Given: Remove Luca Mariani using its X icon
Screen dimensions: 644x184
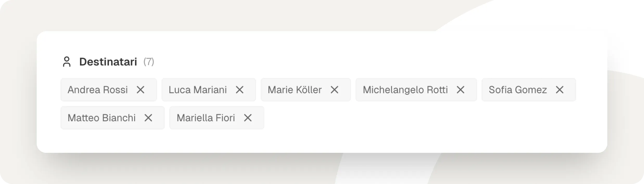Looking at the screenshot, I should (240, 90).
